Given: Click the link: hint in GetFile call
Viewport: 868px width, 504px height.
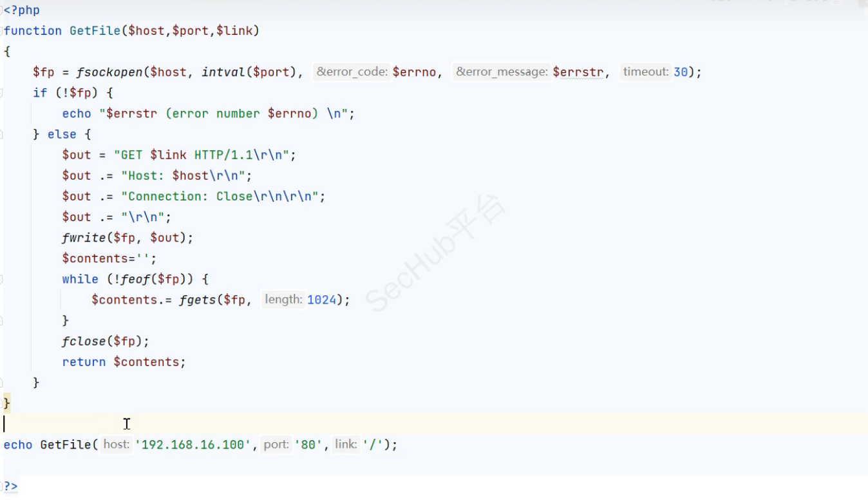Looking at the screenshot, I should click(346, 445).
